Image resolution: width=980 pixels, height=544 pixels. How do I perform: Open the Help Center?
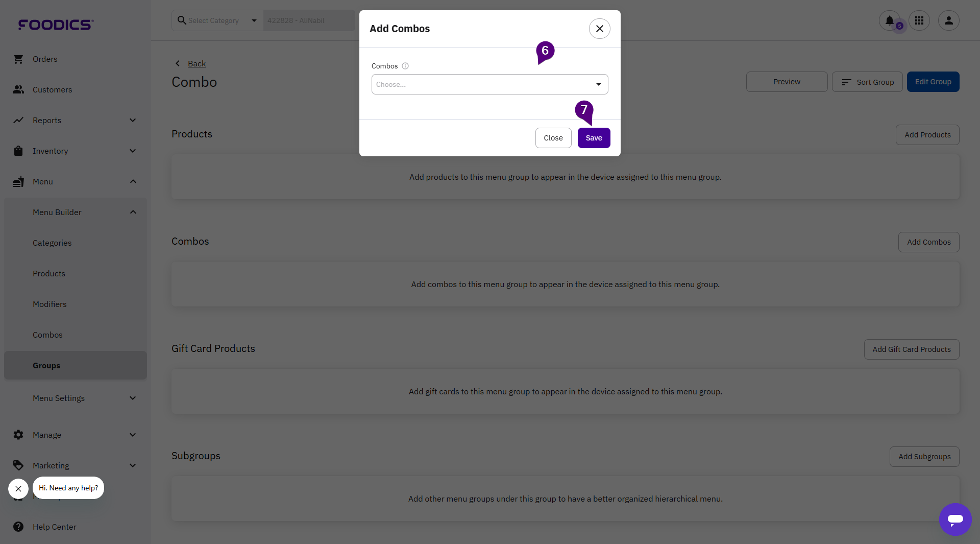(54, 527)
